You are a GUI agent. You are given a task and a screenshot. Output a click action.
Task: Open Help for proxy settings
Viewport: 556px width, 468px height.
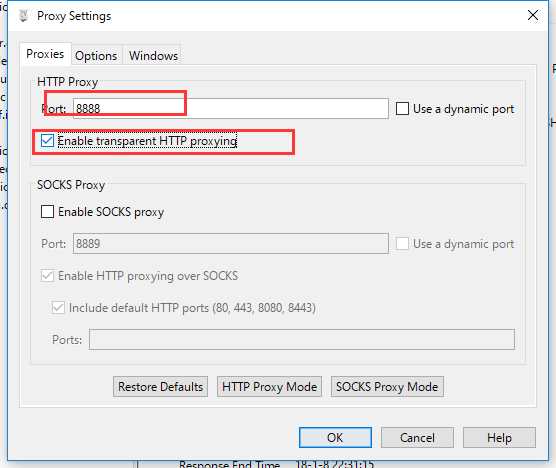499,438
